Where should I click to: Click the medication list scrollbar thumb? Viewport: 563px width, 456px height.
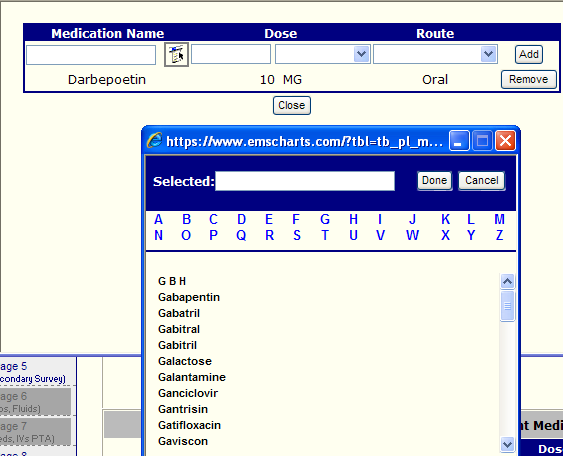coord(507,306)
